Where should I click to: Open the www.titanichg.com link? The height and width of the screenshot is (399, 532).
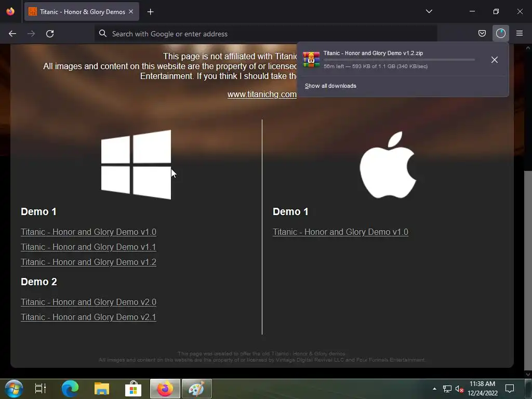(x=262, y=95)
